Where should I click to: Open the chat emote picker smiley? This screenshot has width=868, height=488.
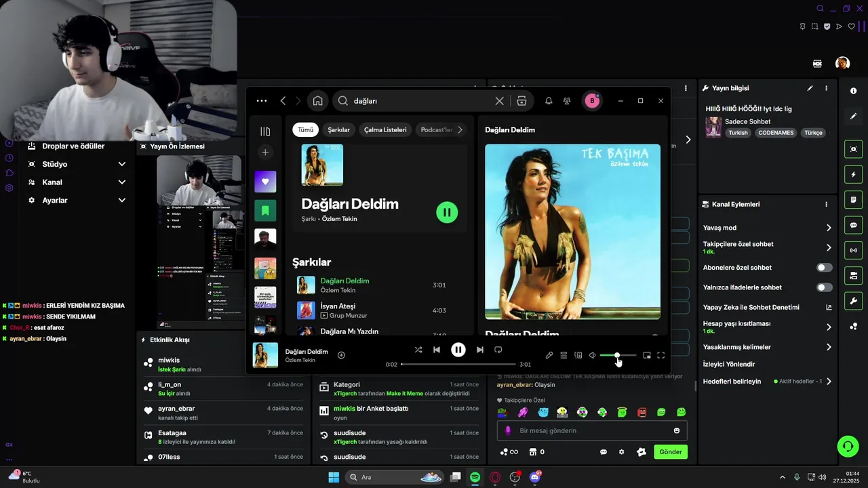click(x=677, y=430)
